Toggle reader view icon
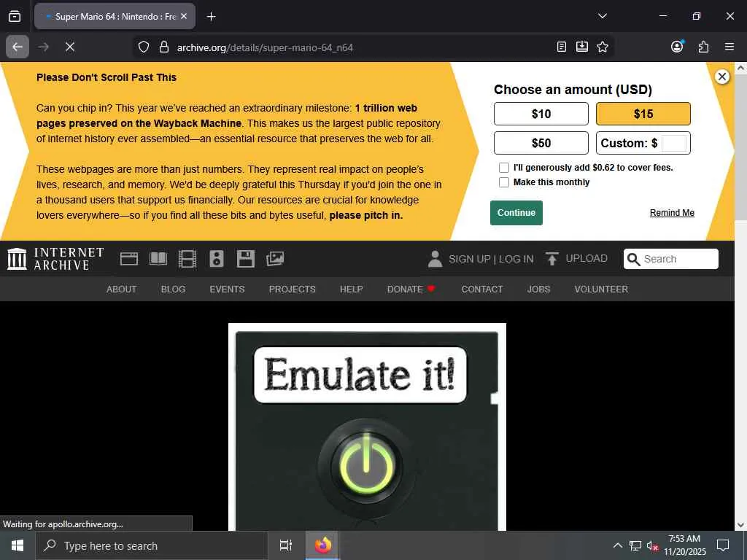 561,47
